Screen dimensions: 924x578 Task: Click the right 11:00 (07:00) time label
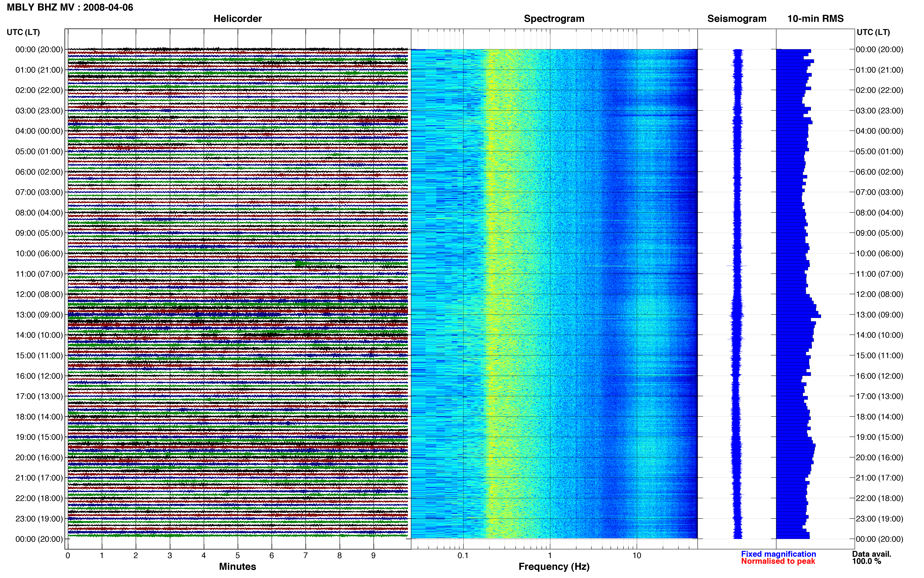pos(879,274)
